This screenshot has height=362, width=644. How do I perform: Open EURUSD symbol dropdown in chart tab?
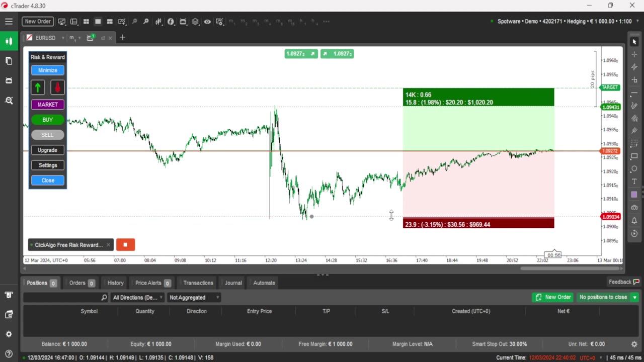click(x=63, y=38)
